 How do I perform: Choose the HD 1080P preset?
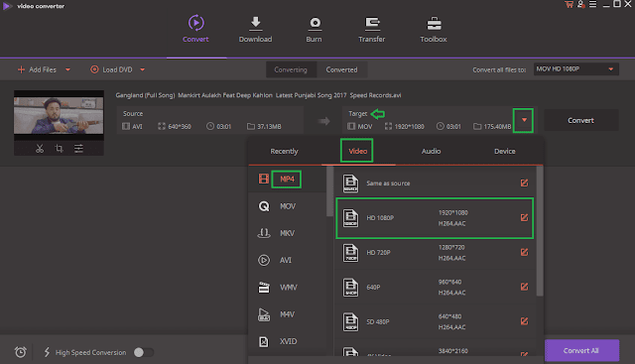coord(435,218)
